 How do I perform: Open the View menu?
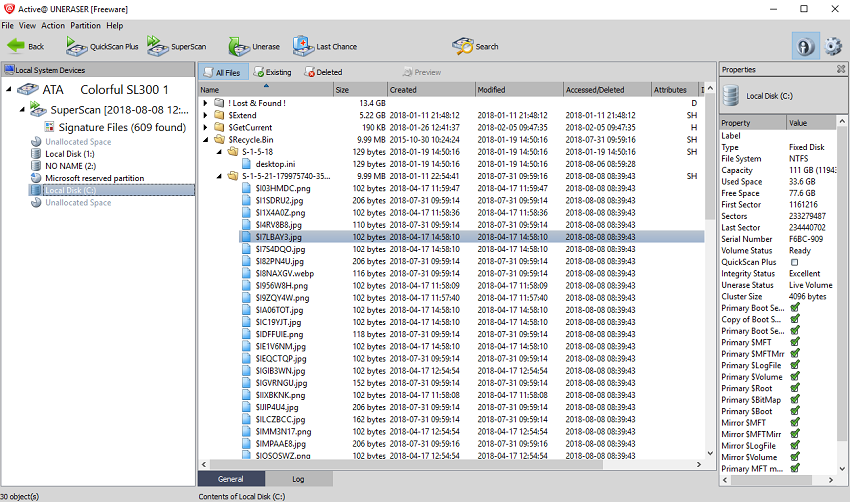(27, 25)
